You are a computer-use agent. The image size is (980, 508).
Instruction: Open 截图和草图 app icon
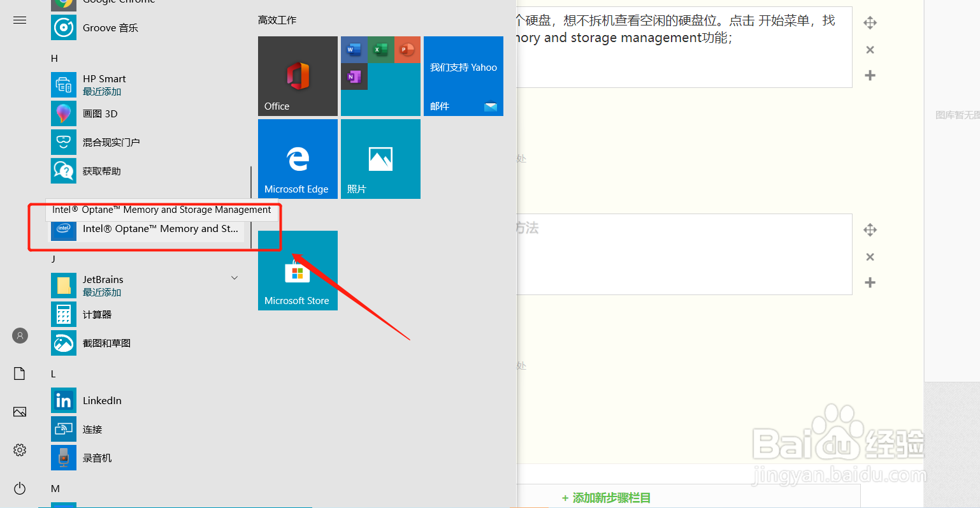tap(64, 343)
